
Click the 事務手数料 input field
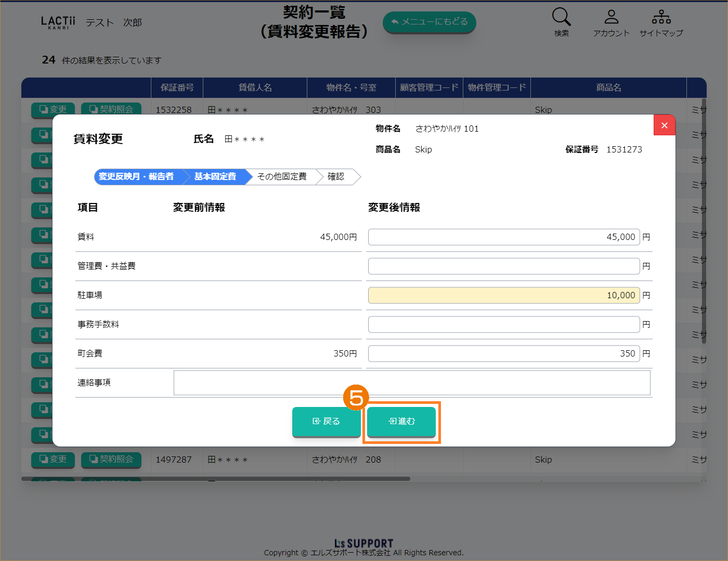(x=503, y=325)
